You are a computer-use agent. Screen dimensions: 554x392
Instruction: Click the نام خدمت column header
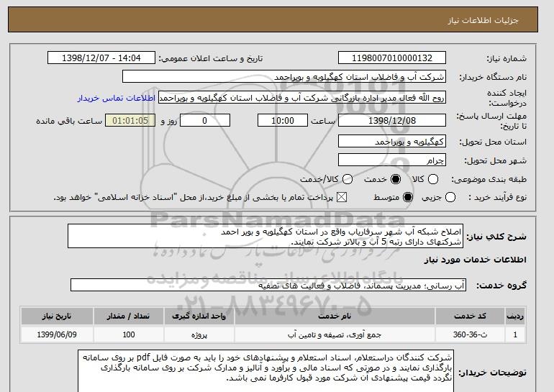pos(335,316)
